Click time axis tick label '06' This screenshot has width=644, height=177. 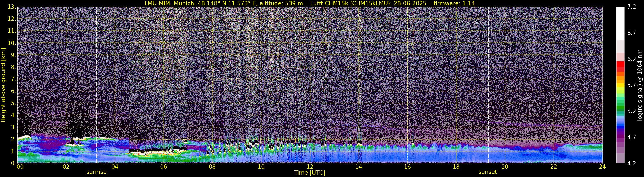click(x=164, y=167)
